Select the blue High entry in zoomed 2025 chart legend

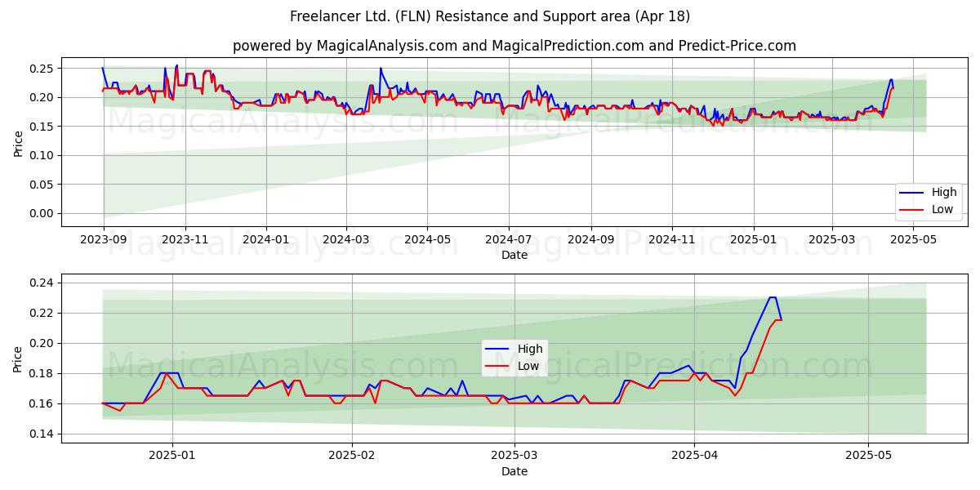514,350
